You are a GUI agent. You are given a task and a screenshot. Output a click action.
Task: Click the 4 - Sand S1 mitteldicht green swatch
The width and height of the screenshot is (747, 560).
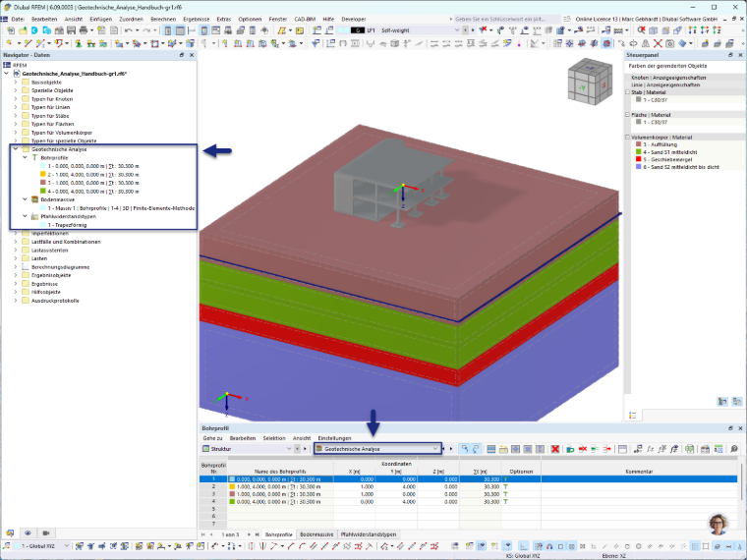638,152
